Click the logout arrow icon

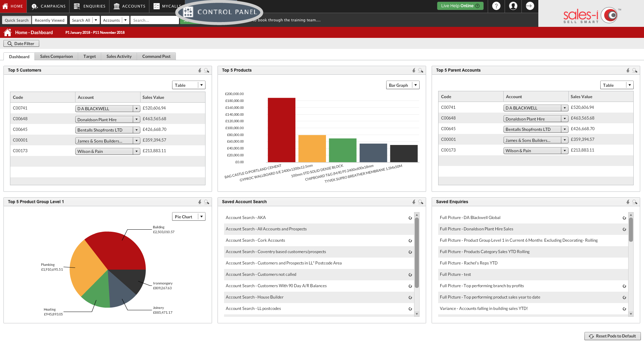[530, 6]
